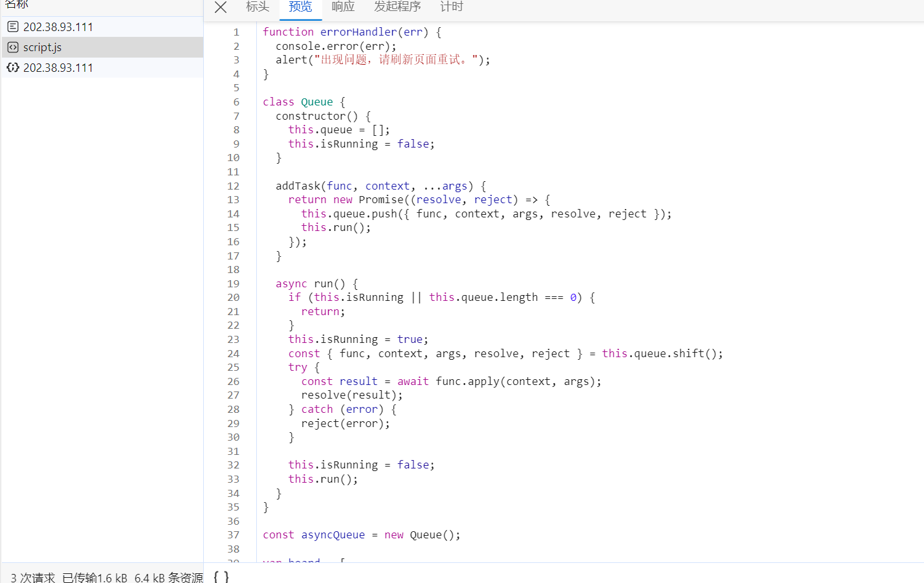This screenshot has width=924, height=583.
Task: Click the 'class Queue' declaration
Action: [x=298, y=102]
